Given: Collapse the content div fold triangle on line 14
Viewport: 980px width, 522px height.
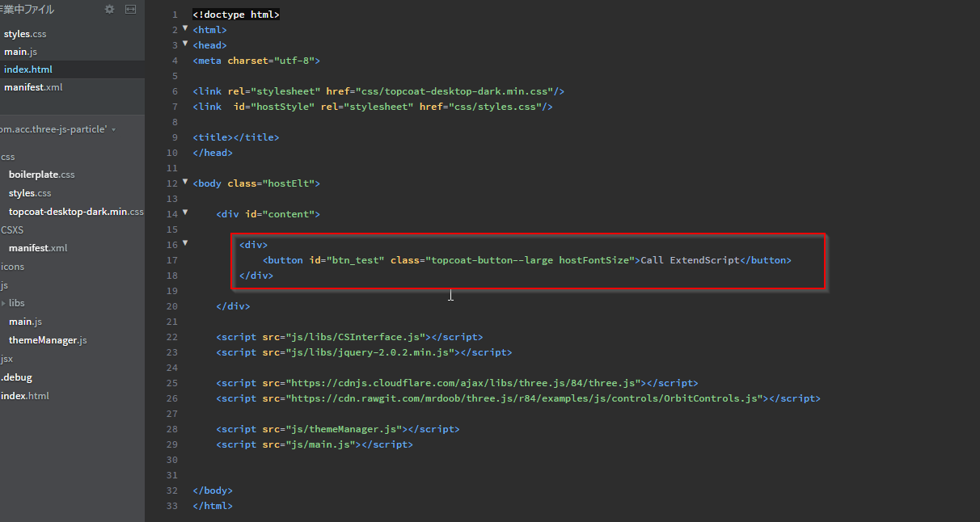Looking at the screenshot, I should coord(185,213).
